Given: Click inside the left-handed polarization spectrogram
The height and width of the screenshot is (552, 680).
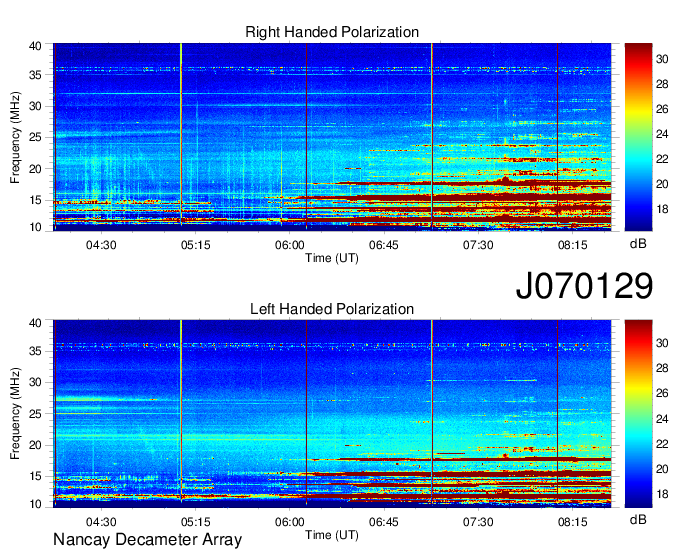Looking at the screenshot, I should pos(332,414).
